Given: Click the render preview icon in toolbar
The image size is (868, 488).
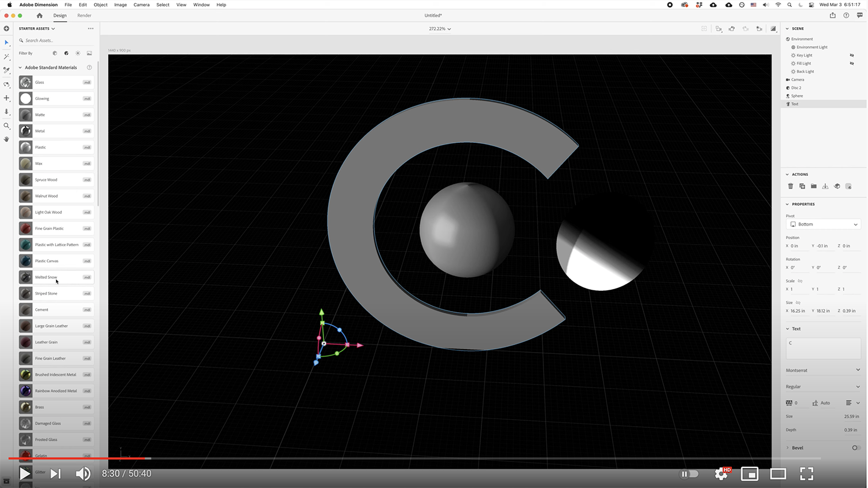Looking at the screenshot, I should coord(773,28).
